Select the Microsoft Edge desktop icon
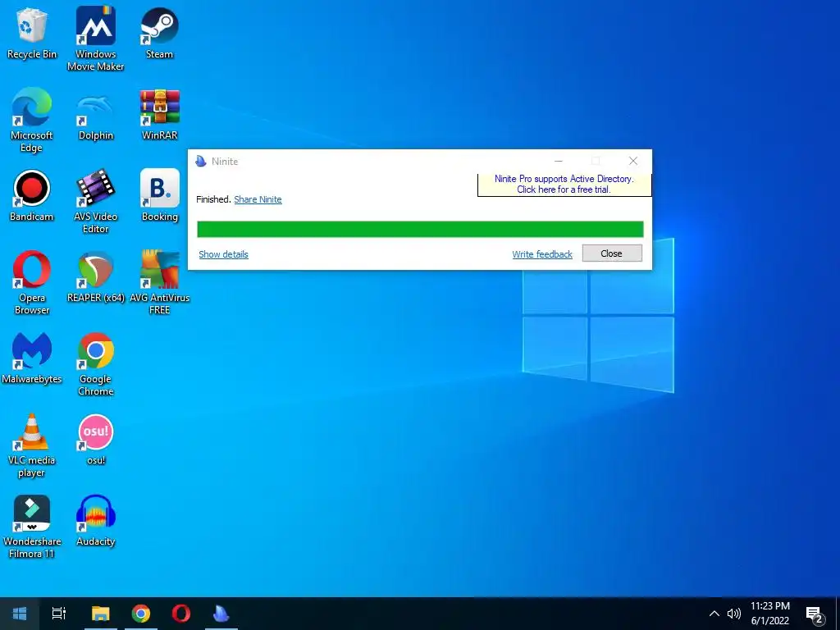 coord(32,121)
